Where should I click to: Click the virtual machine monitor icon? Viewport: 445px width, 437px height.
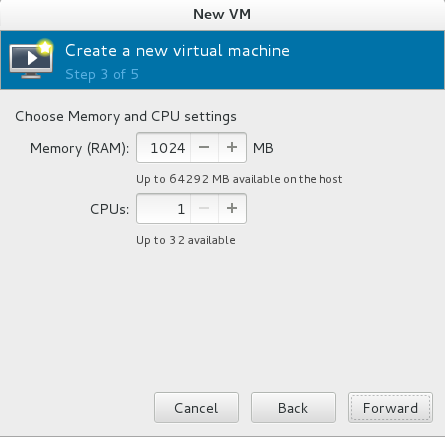click(x=31, y=62)
